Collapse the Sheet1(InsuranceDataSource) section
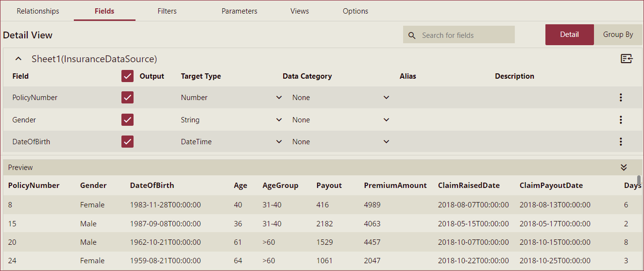Image resolution: width=644 pixels, height=271 pixels. 18,59
